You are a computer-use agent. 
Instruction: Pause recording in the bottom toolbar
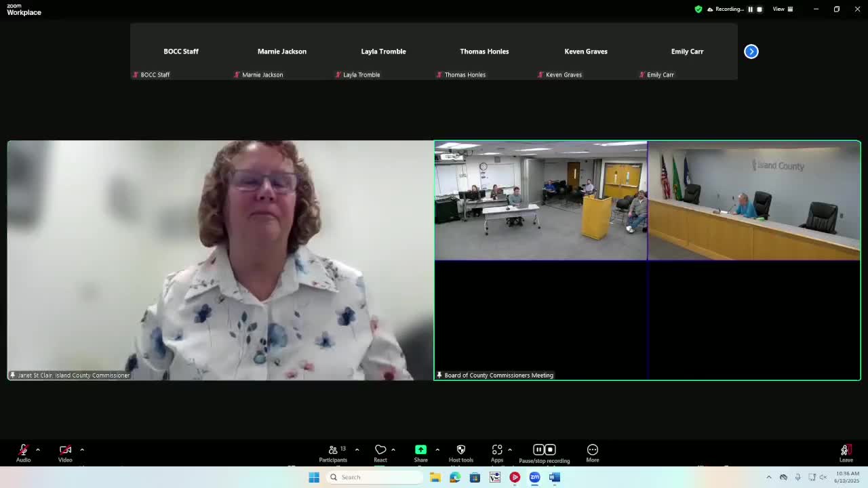tap(538, 449)
